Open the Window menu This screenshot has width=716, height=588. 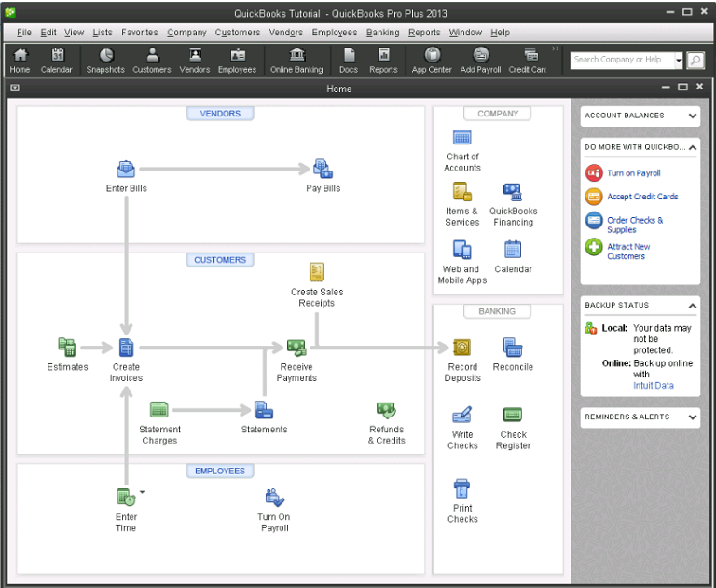coord(465,33)
